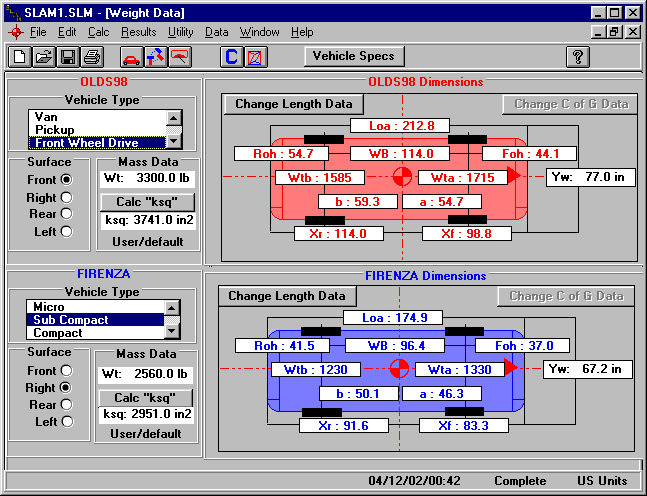Select Van in OLDS98 vehicle type list
Image resolution: width=647 pixels, height=496 pixels.
[97, 117]
